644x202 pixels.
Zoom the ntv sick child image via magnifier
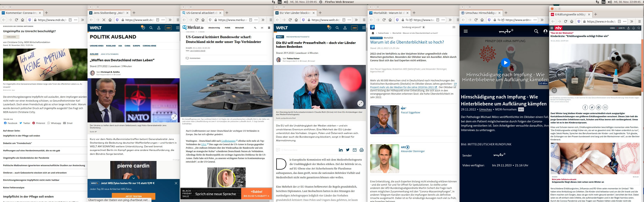(x=554, y=90)
